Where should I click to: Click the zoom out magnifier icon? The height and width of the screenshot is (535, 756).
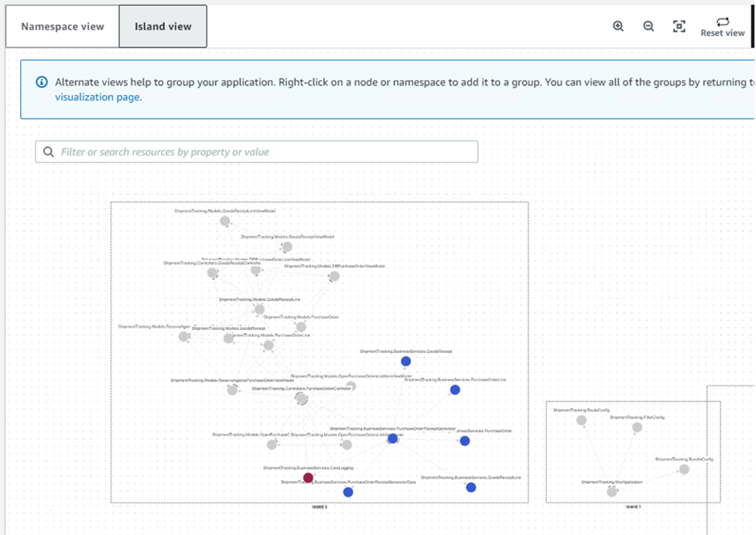[649, 26]
